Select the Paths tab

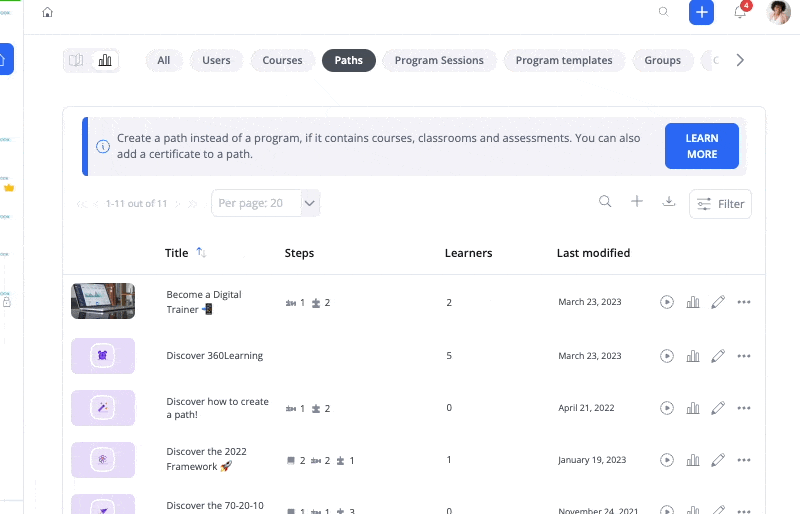[348, 60]
